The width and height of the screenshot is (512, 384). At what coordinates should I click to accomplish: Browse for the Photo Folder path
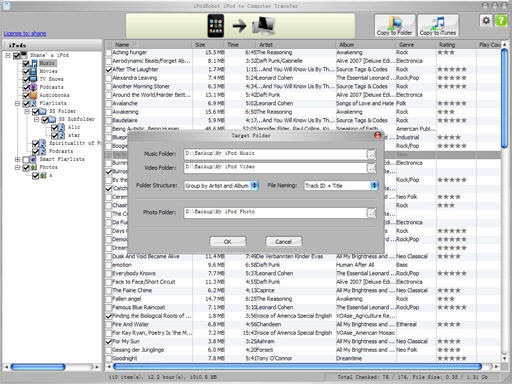tap(371, 212)
